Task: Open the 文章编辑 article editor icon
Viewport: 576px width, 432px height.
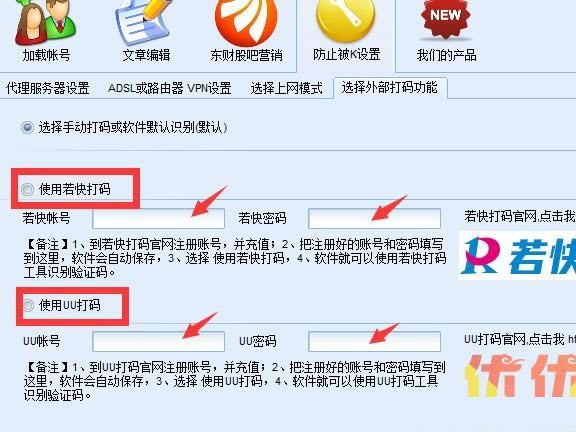Action: (144, 22)
